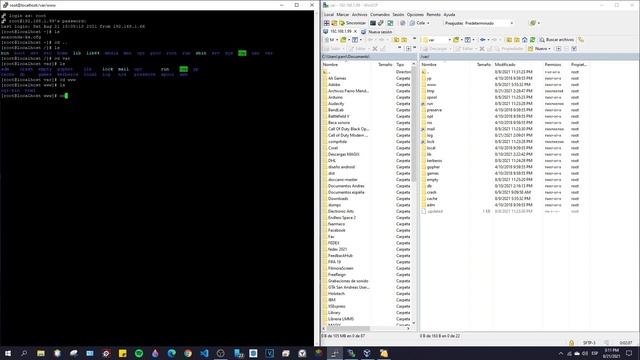
Task: Click the remote home directory icon
Action: 524,40
